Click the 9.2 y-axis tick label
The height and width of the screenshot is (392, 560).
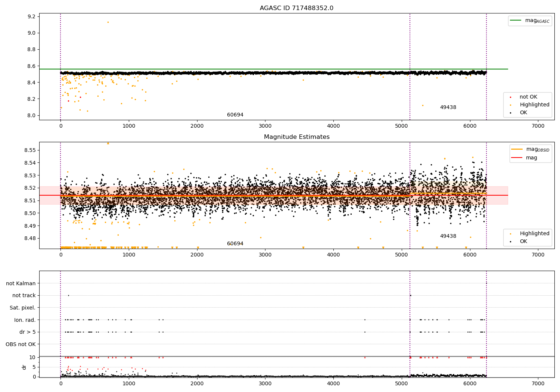[32, 16]
